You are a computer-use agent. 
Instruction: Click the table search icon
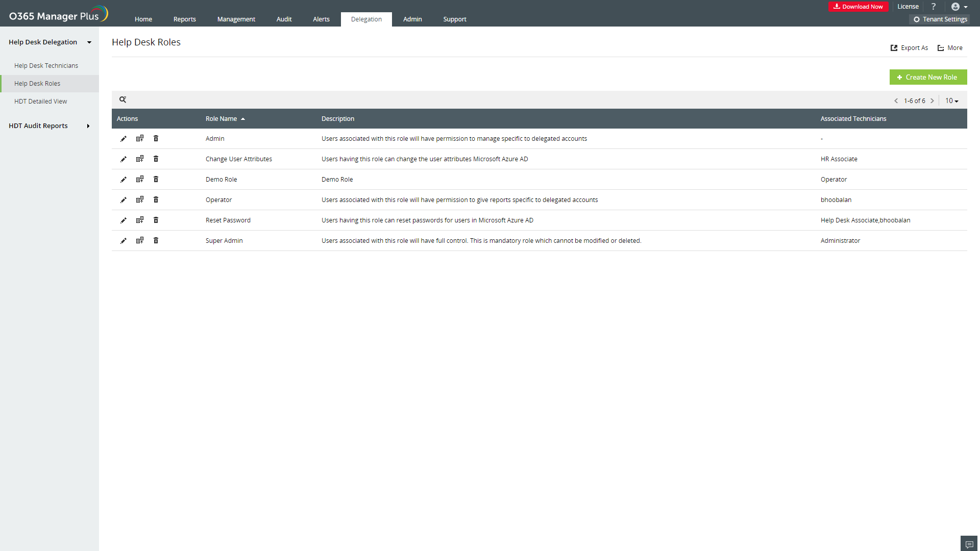pos(122,99)
